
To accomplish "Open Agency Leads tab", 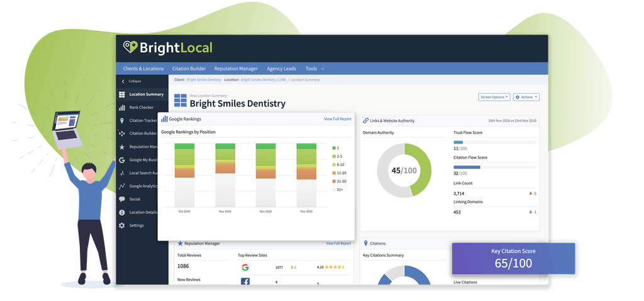I will pyautogui.click(x=281, y=69).
